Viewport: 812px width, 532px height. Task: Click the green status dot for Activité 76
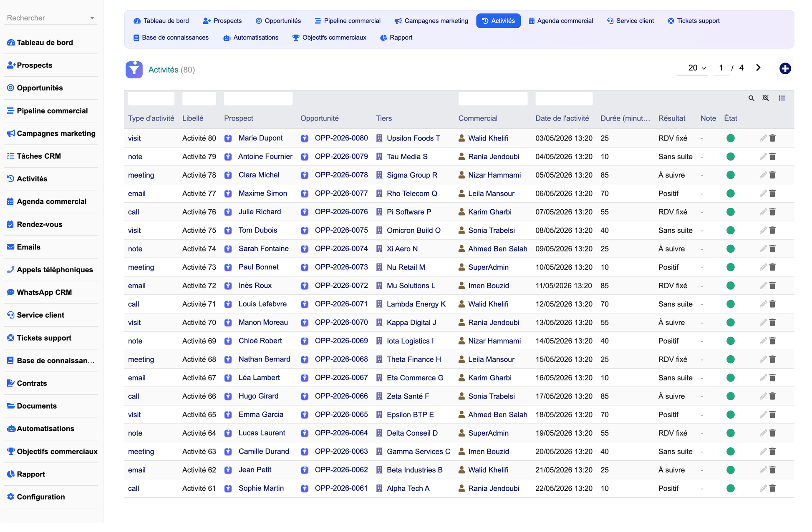pos(730,212)
